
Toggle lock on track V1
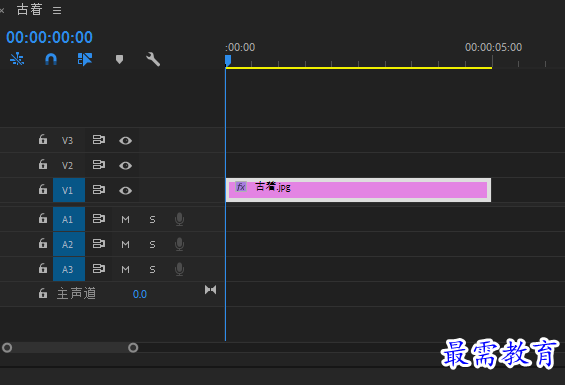click(43, 189)
